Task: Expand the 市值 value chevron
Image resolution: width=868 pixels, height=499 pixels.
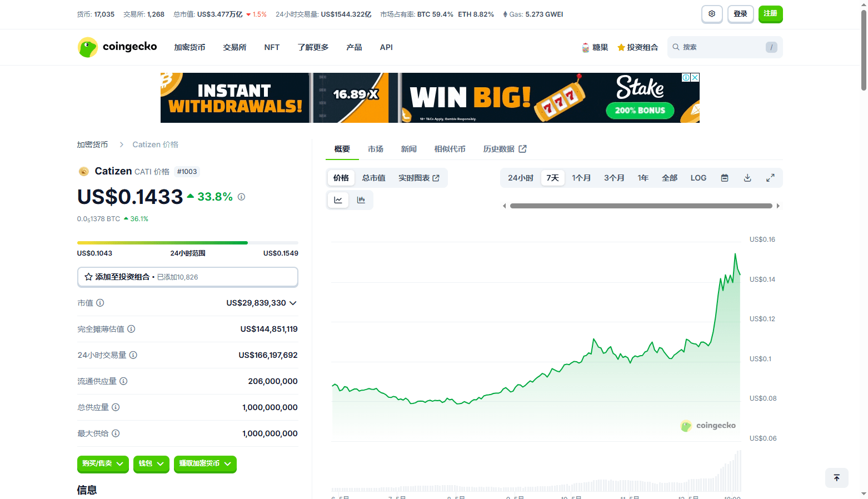Action: [x=293, y=303]
